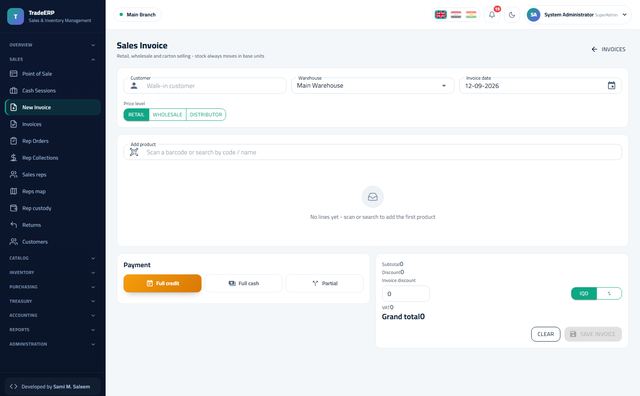The width and height of the screenshot is (640, 396).
Task: Collapse the Overview sidebar section
Action: [53, 45]
